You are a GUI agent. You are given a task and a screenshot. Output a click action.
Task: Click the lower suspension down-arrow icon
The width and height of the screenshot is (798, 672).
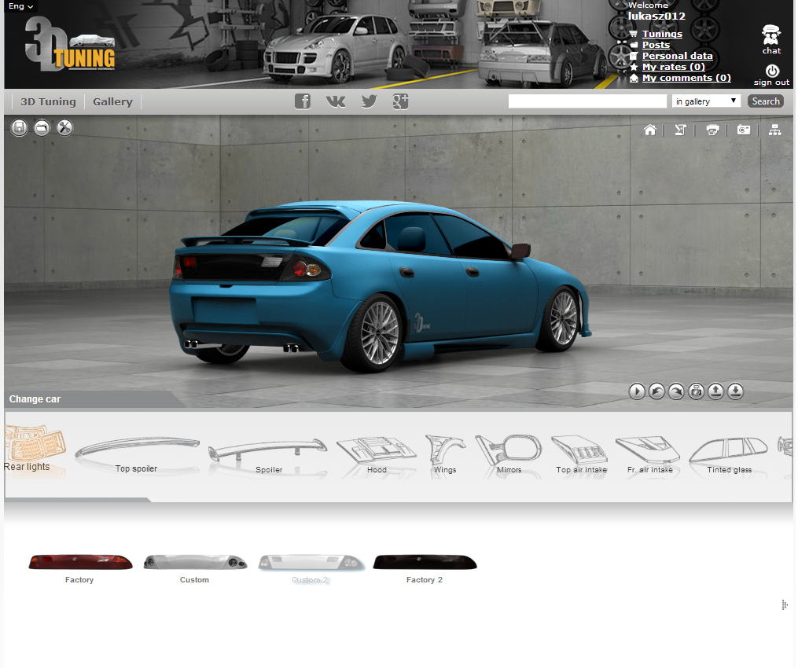point(735,391)
